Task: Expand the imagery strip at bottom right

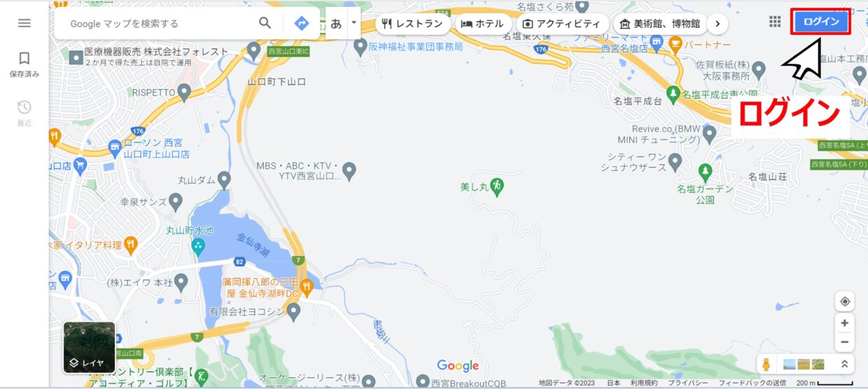Action: pos(845,364)
